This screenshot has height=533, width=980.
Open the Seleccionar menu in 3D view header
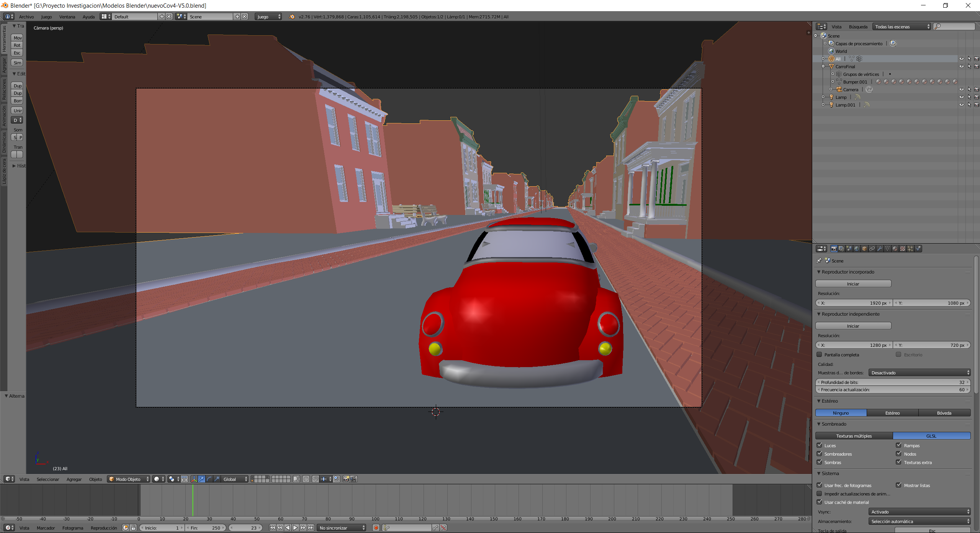tap(48, 479)
